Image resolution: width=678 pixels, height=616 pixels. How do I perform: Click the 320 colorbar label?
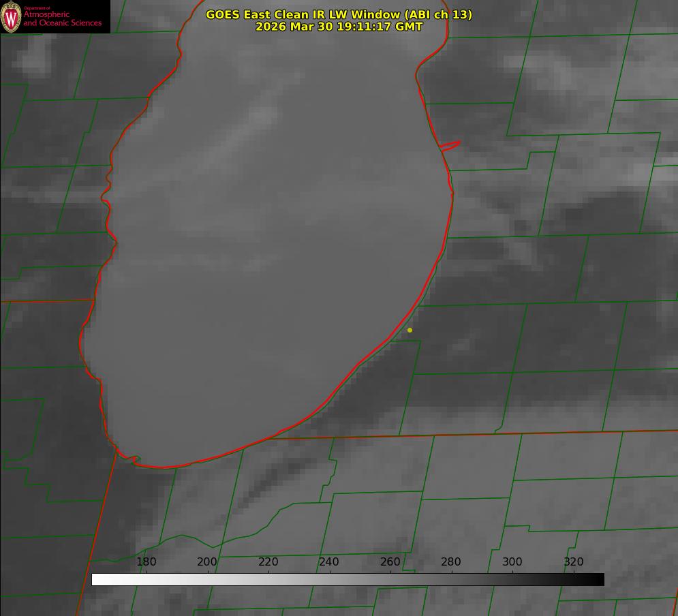point(574,561)
